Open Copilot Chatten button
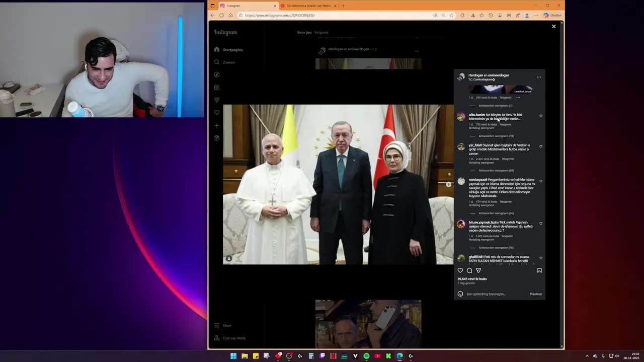Image resolution: width=644 pixels, height=362 pixels. (552, 15)
